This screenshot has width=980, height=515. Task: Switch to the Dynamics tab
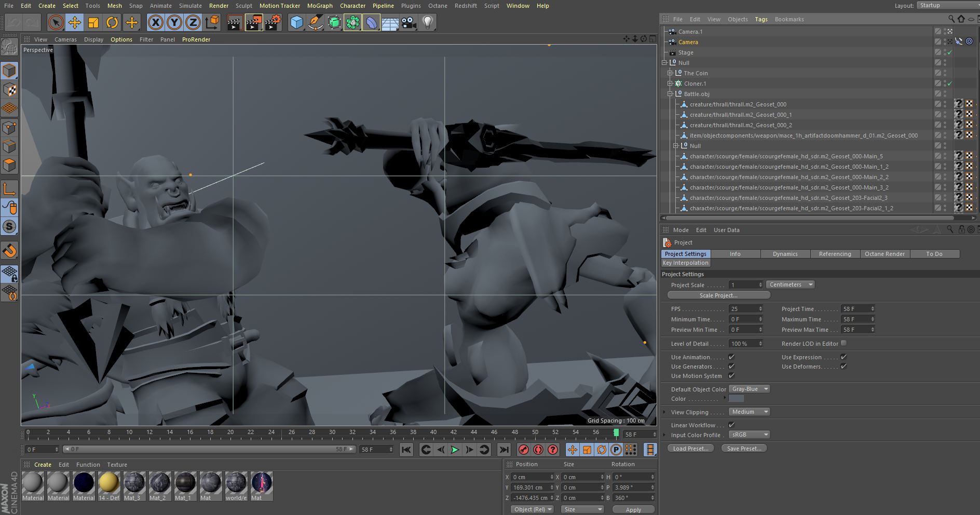[785, 254]
